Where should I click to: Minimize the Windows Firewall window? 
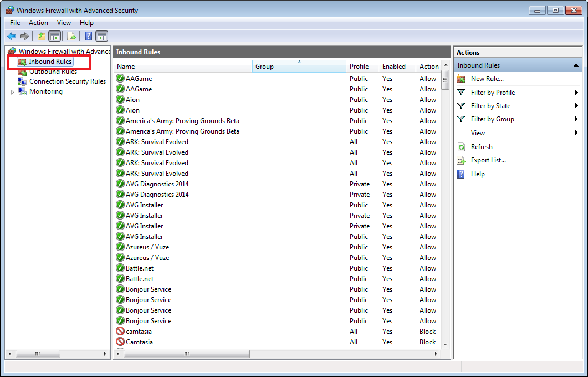(x=537, y=11)
